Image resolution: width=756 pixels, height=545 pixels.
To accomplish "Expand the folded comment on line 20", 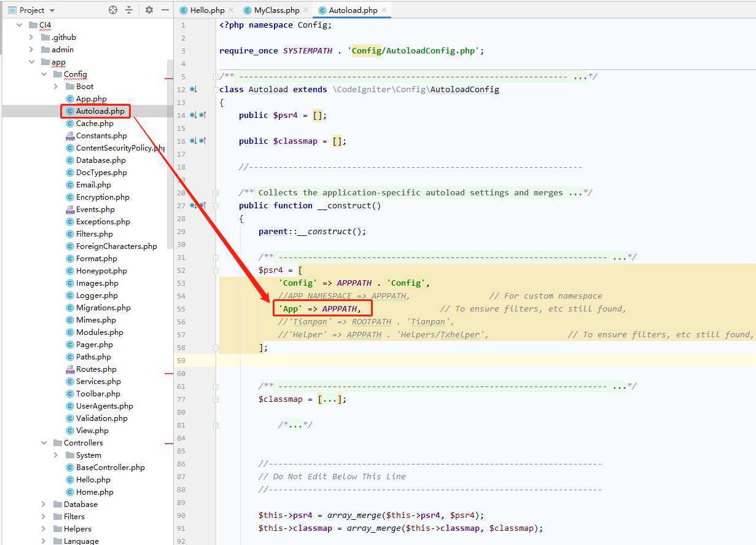I will click(216, 193).
